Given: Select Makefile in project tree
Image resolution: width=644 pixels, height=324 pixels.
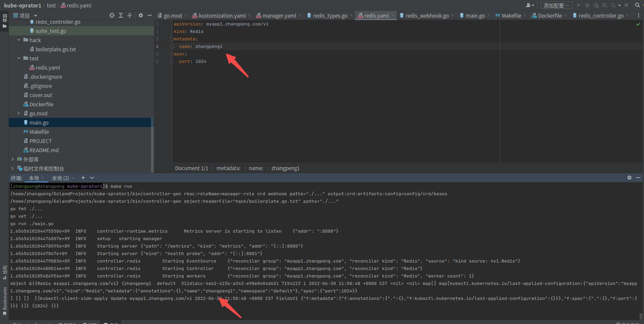Looking at the screenshot, I should (x=39, y=132).
